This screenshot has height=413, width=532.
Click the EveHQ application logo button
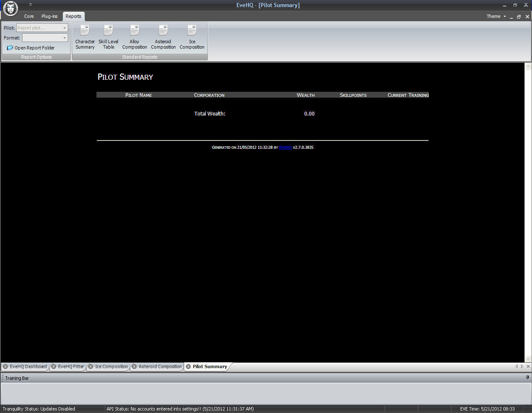click(x=10, y=8)
